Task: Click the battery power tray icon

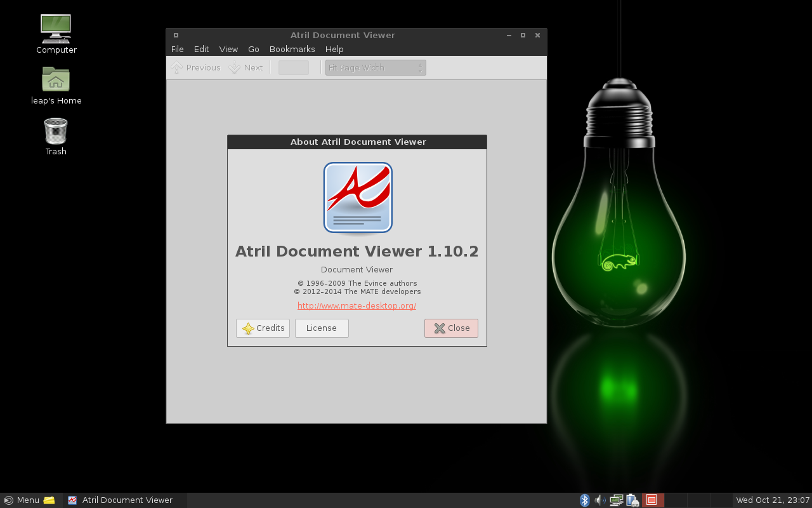Action: (632, 500)
